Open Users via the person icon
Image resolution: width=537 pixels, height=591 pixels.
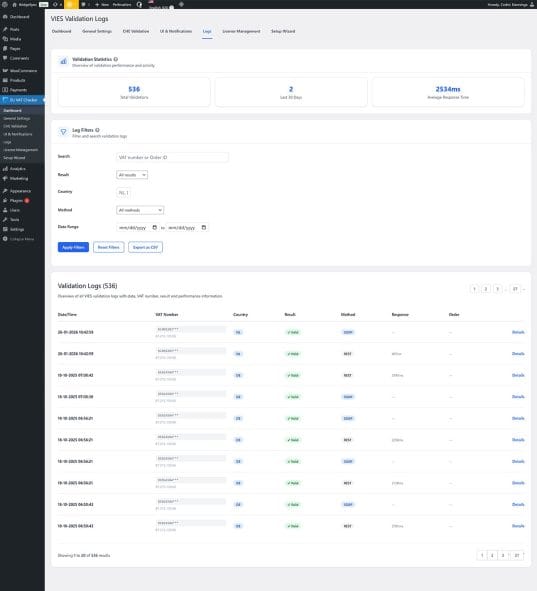point(5,210)
